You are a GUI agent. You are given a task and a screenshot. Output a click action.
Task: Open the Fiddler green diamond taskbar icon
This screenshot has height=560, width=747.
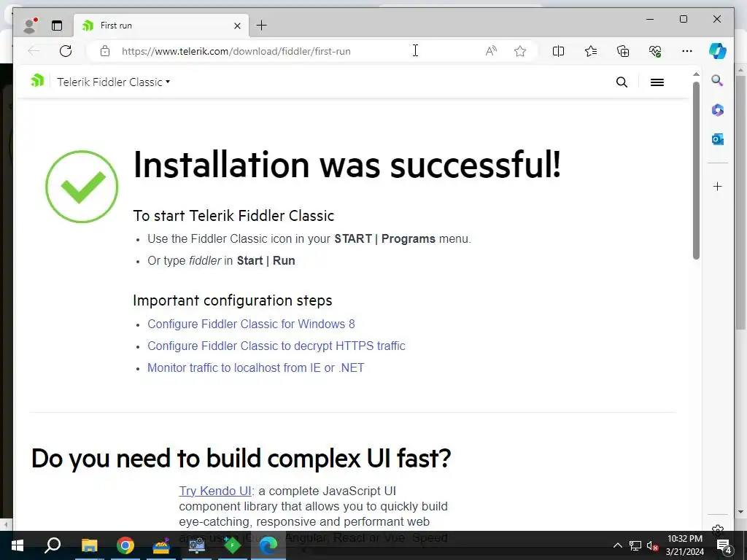(233, 545)
